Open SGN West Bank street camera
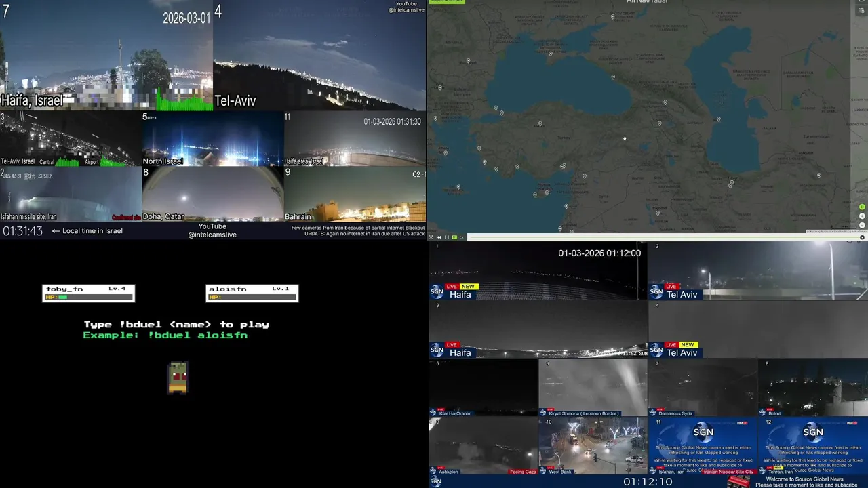The width and height of the screenshot is (868, 488). point(593,446)
